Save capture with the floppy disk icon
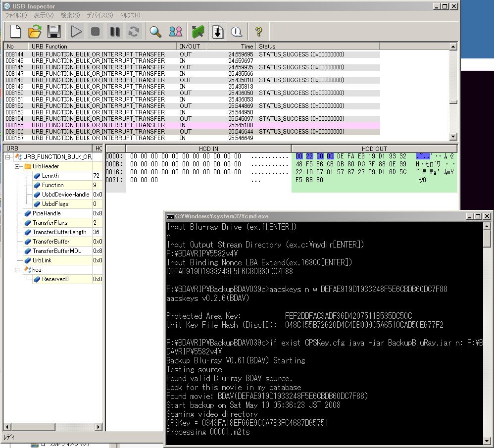This screenshot has height=448, width=494. pyautogui.click(x=54, y=32)
